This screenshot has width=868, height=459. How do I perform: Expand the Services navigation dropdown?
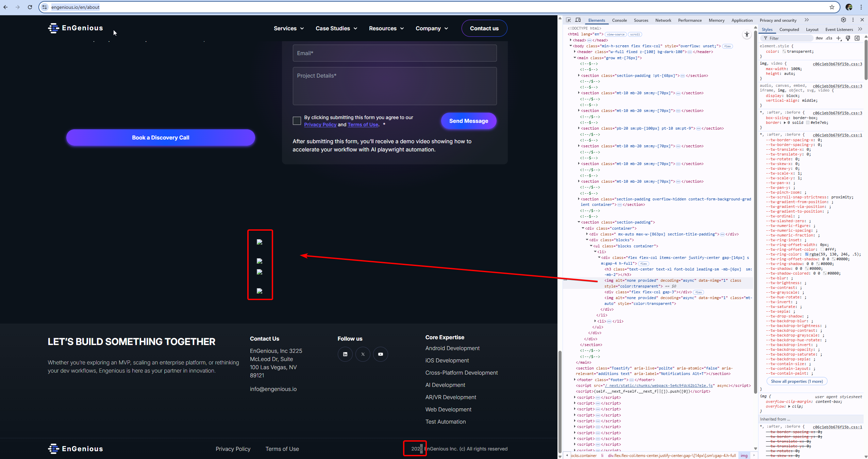(288, 28)
